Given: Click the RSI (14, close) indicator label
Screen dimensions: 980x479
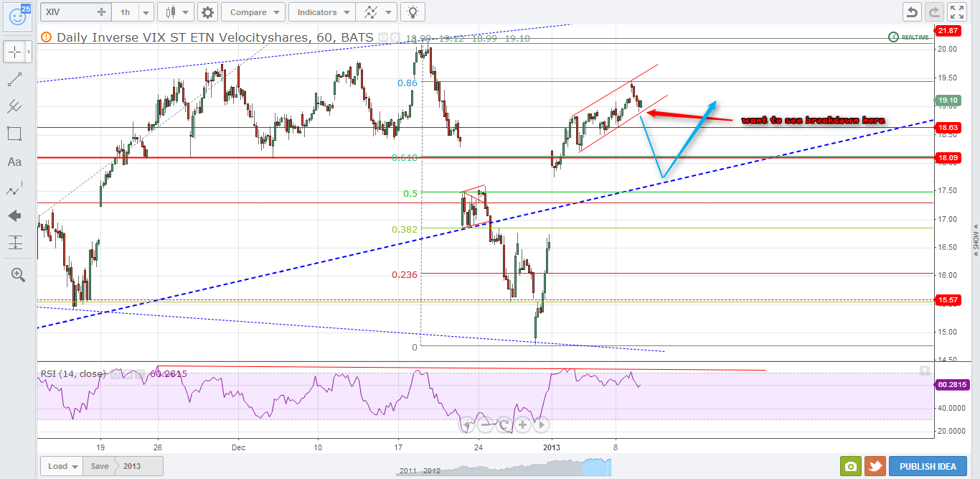Looking at the screenshot, I should pos(72,373).
